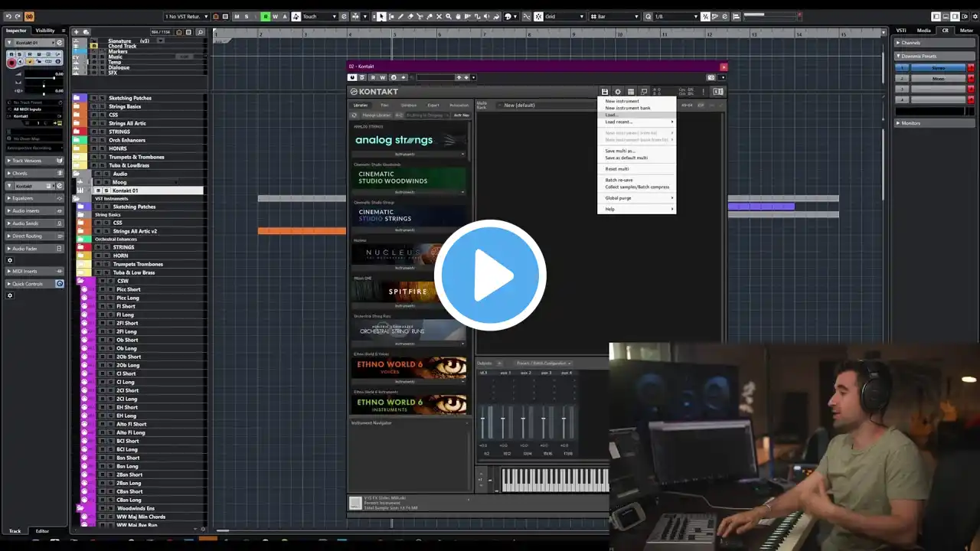Click the Redo arrow in Cubase toolbar

pyautogui.click(x=17, y=16)
